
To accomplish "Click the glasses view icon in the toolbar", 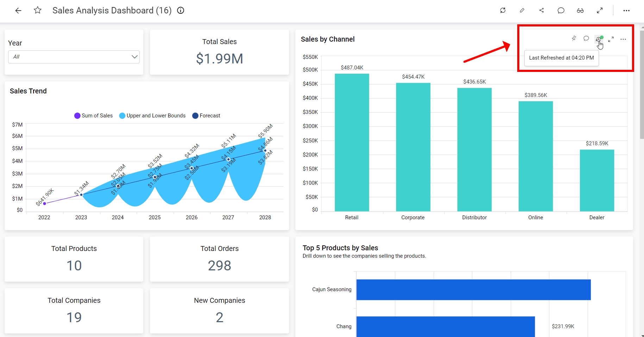I will 580,11.
